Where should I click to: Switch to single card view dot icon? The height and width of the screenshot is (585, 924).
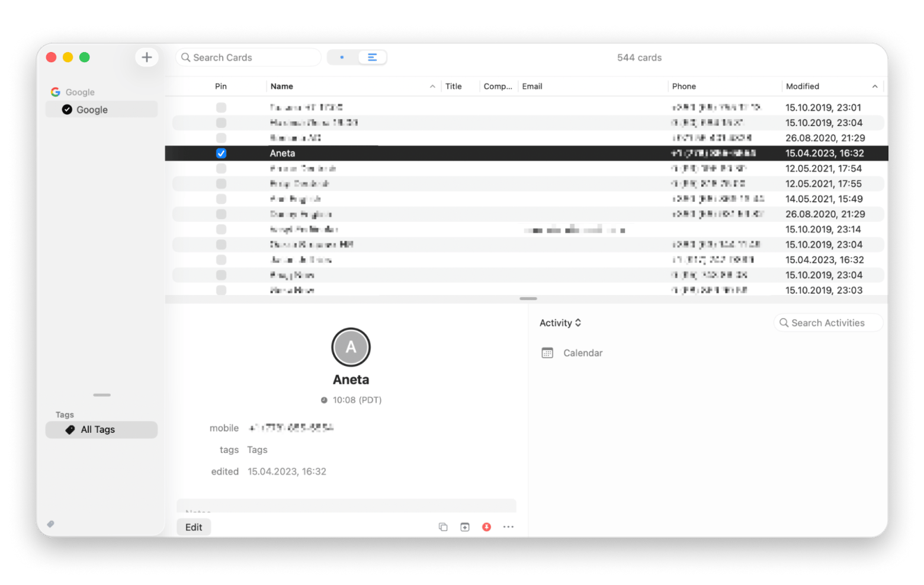[342, 57]
